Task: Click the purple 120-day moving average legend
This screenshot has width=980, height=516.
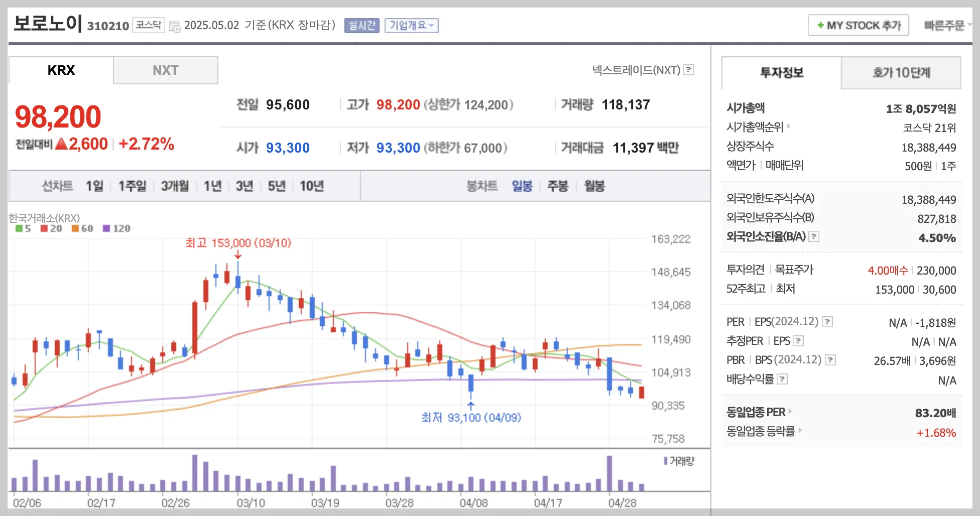Action: (x=116, y=228)
